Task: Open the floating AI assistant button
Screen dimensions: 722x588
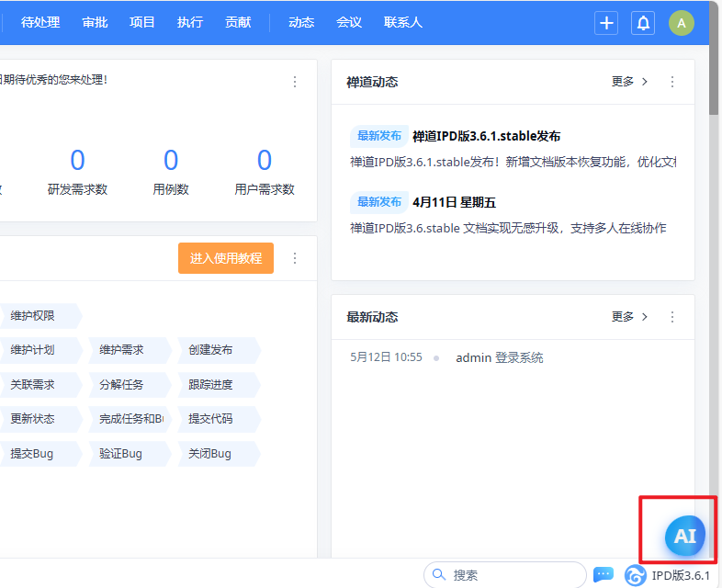Action: [x=684, y=537]
